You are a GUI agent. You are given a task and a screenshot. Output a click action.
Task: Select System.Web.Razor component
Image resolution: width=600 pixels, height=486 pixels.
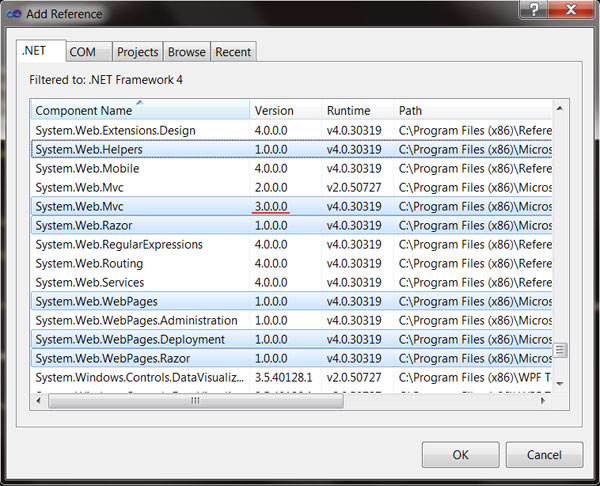292,225
